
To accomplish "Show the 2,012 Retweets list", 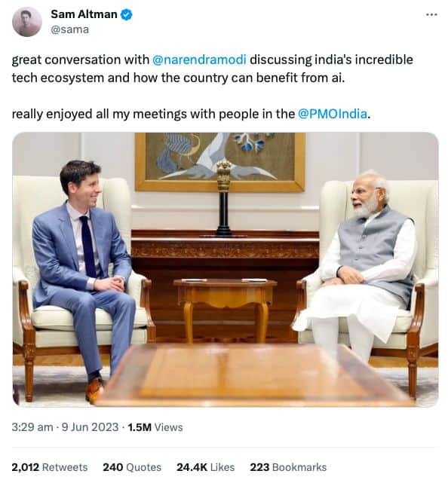I will [50, 467].
